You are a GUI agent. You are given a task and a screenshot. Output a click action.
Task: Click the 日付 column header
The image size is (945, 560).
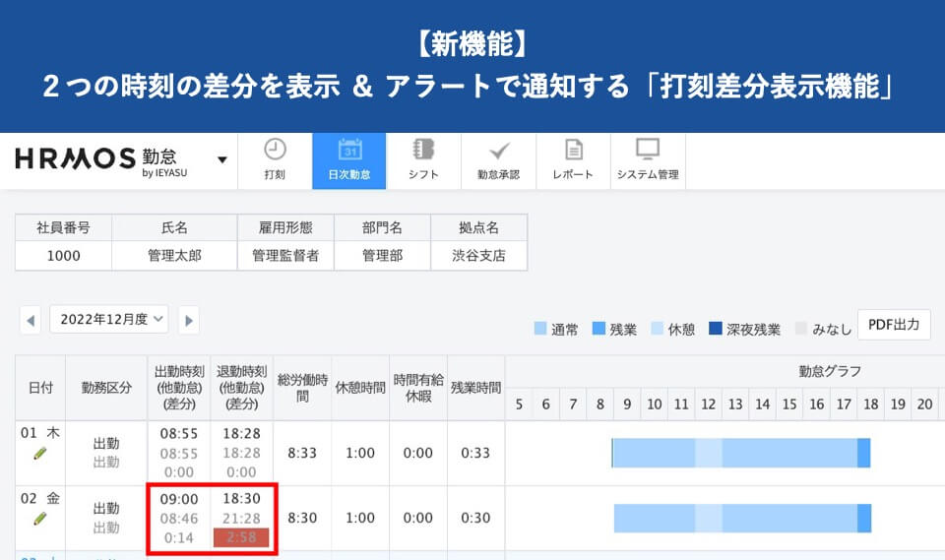(x=40, y=388)
